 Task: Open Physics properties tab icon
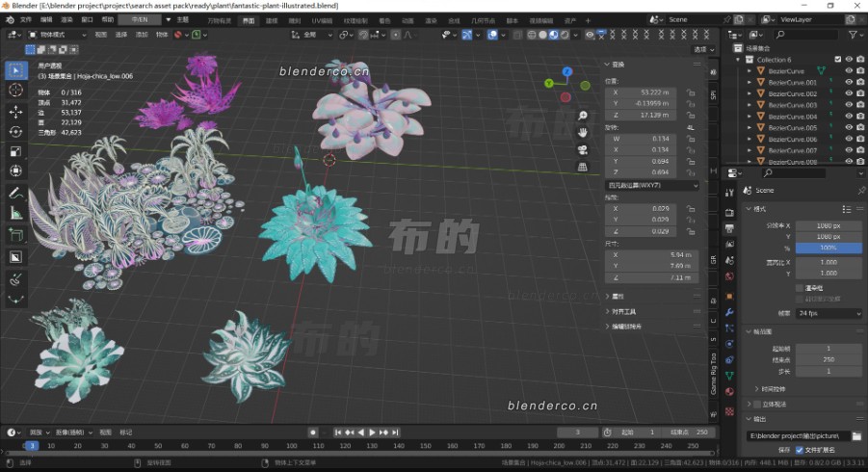click(x=729, y=344)
